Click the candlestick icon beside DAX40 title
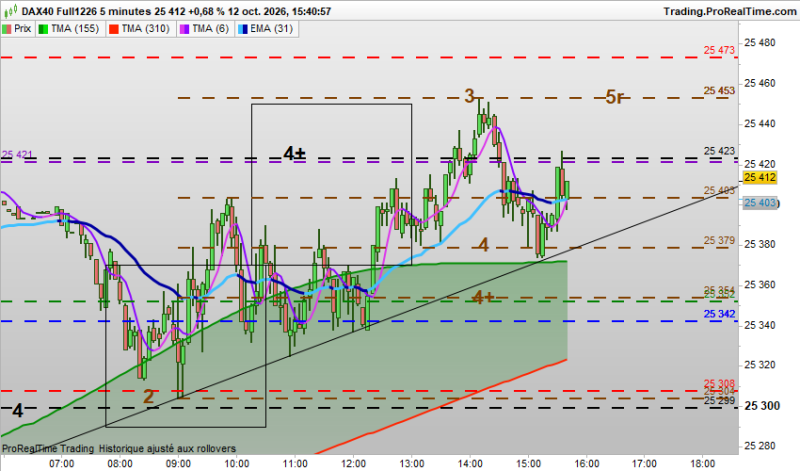Viewport: 800px width, 471px height. pyautogui.click(x=10, y=10)
